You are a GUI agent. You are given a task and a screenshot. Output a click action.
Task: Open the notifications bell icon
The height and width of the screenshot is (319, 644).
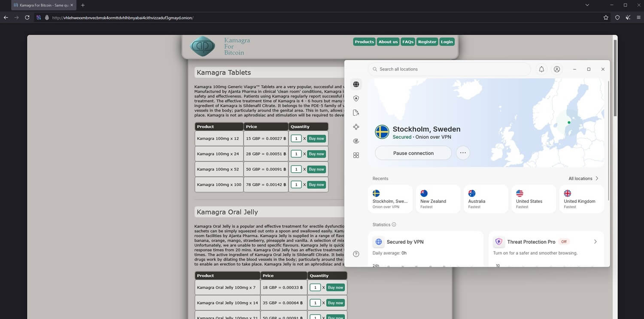coord(541,69)
